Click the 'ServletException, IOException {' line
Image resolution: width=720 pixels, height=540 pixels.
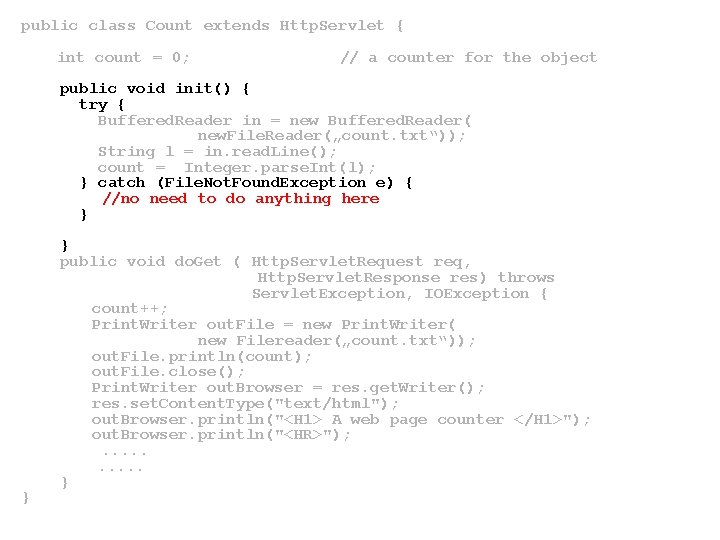tap(399, 293)
